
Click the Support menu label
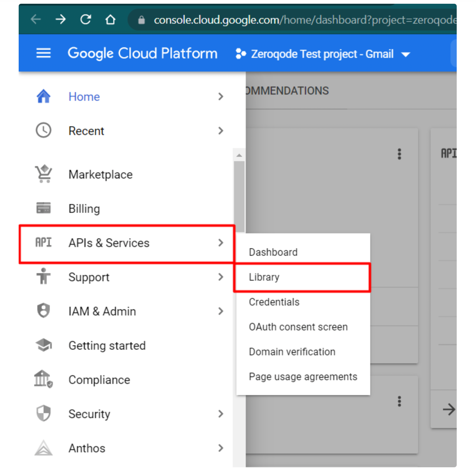[89, 277]
